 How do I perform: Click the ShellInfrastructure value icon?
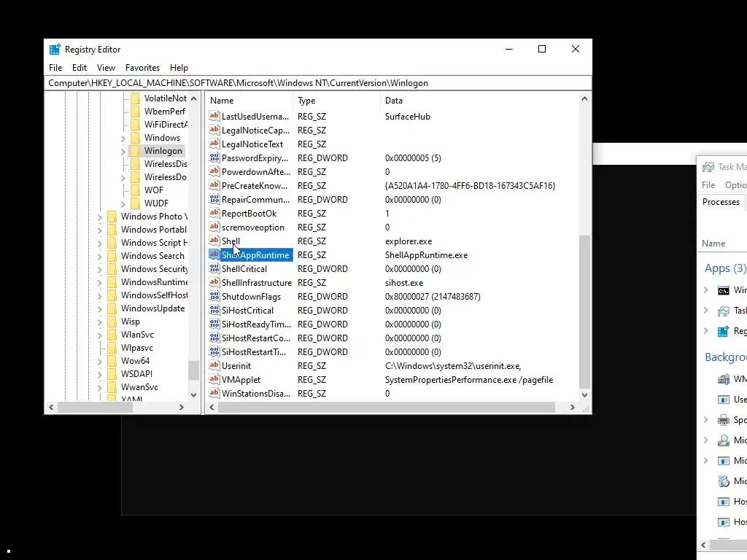pyautogui.click(x=214, y=282)
